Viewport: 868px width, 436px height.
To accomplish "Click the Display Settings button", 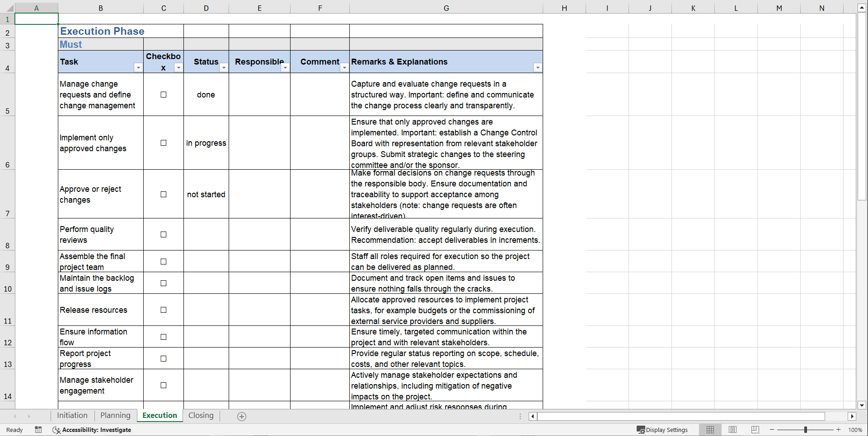I will pos(662,430).
